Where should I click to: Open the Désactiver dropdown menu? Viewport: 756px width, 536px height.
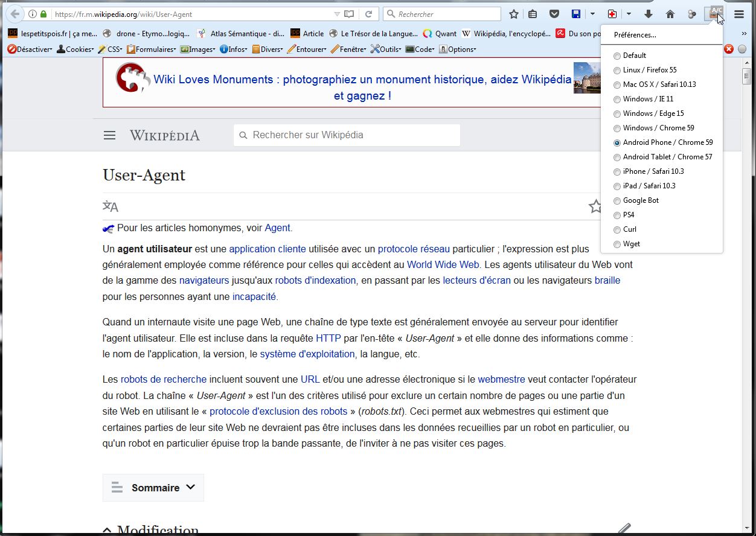tap(30, 49)
